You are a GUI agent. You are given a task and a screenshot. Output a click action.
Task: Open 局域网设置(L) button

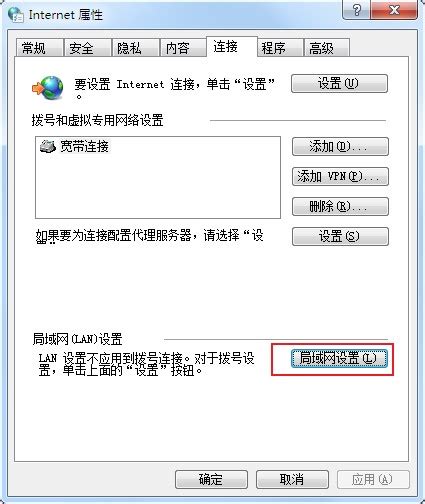click(x=339, y=359)
